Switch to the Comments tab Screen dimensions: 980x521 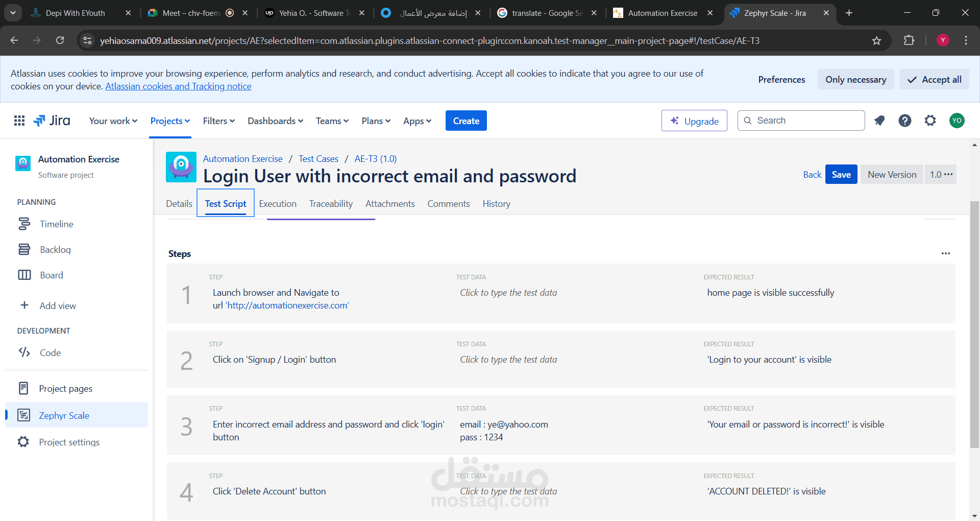pos(449,204)
